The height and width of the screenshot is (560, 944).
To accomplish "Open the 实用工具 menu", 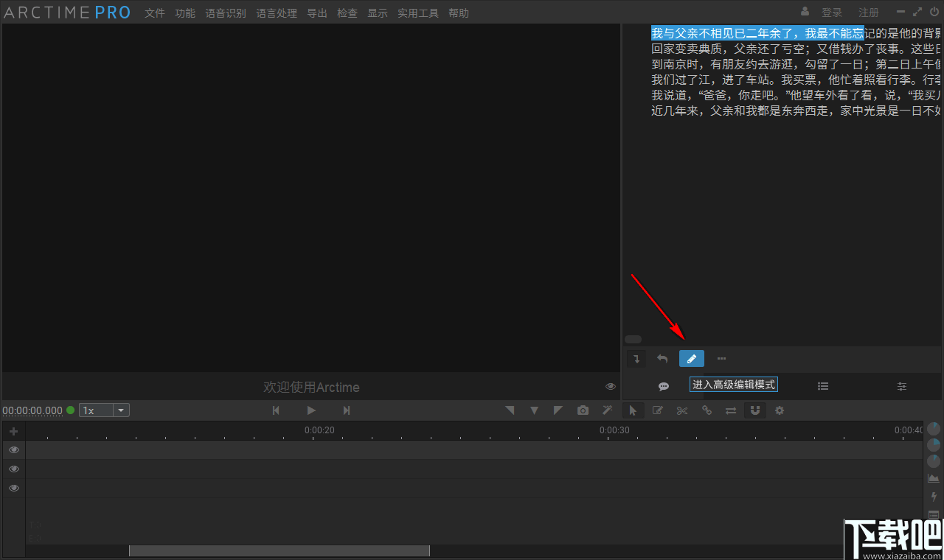I will pos(417,13).
